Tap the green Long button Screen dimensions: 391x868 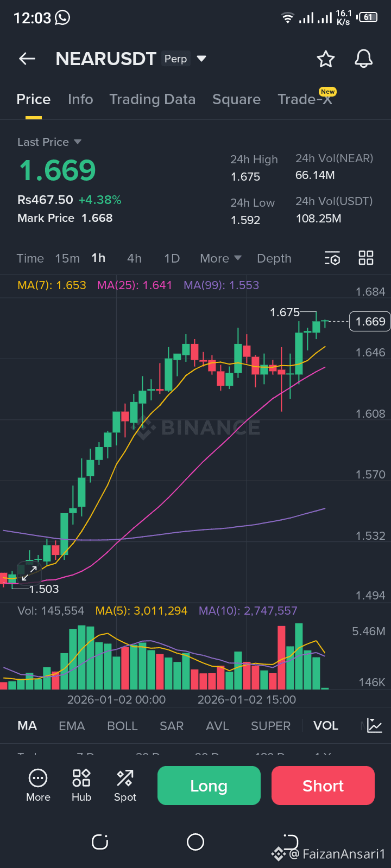(x=209, y=786)
